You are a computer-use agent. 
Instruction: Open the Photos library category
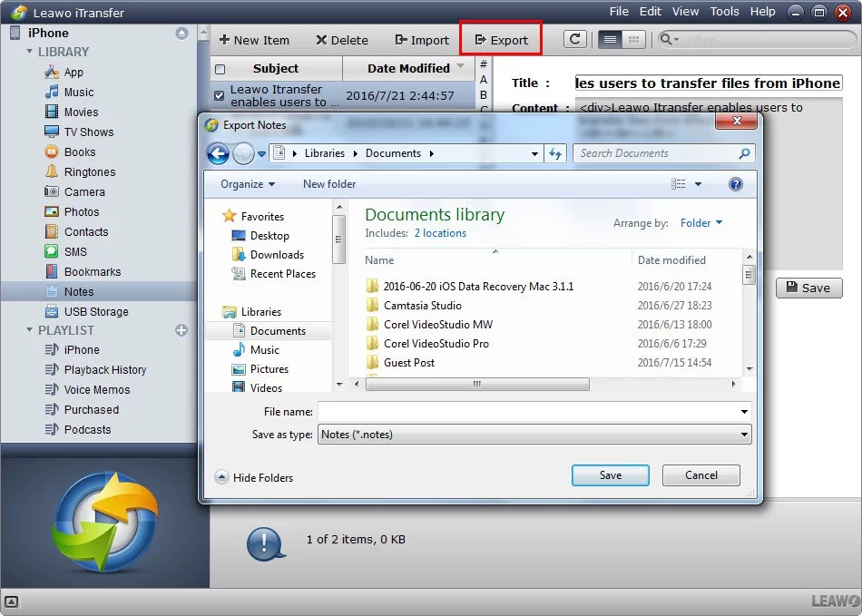pos(82,211)
